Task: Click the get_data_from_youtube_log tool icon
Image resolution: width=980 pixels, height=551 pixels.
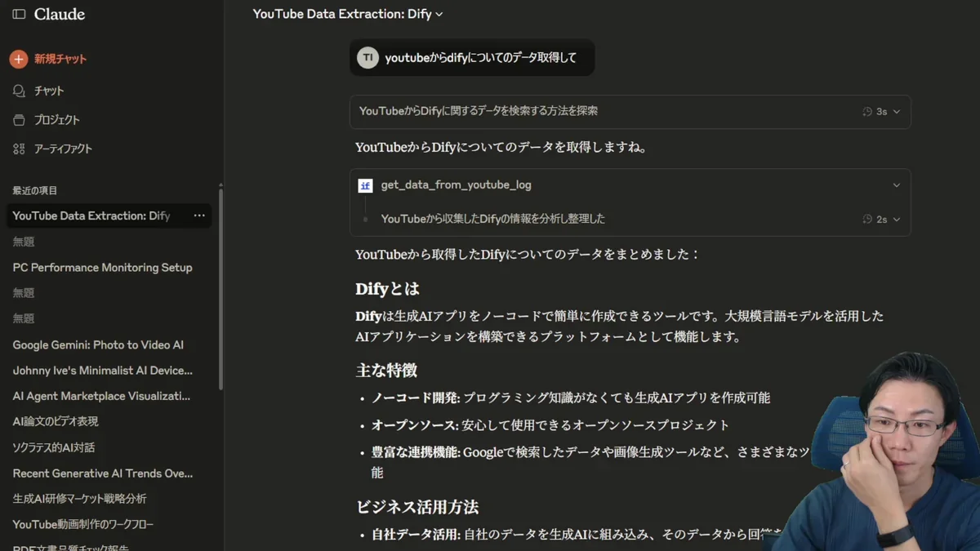Action: coord(365,185)
